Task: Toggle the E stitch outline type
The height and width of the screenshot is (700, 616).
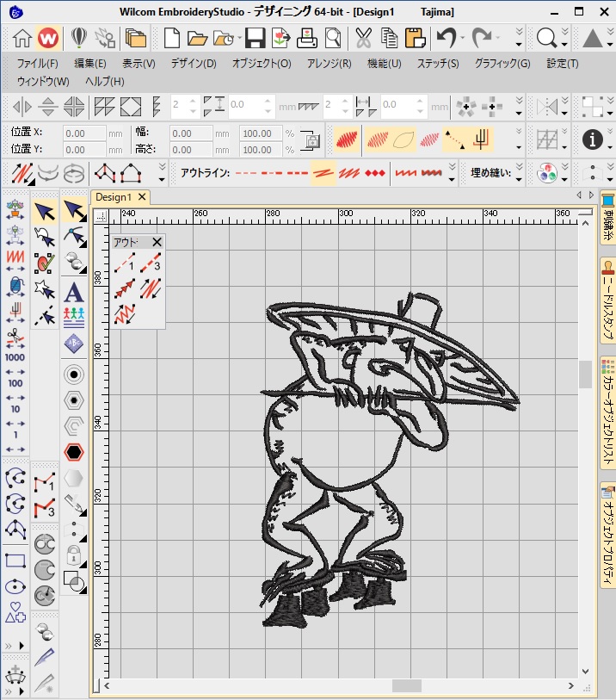Action: 405,173
